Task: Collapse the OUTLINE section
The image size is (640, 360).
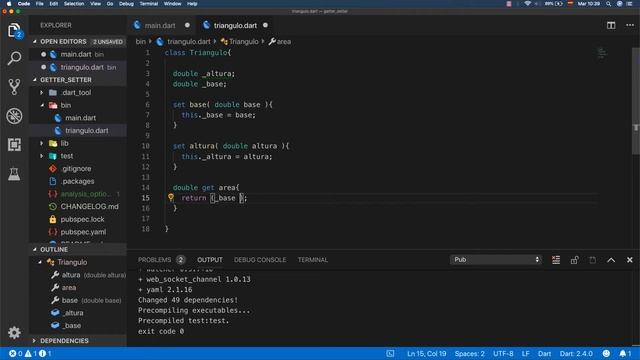Action: coord(78,249)
